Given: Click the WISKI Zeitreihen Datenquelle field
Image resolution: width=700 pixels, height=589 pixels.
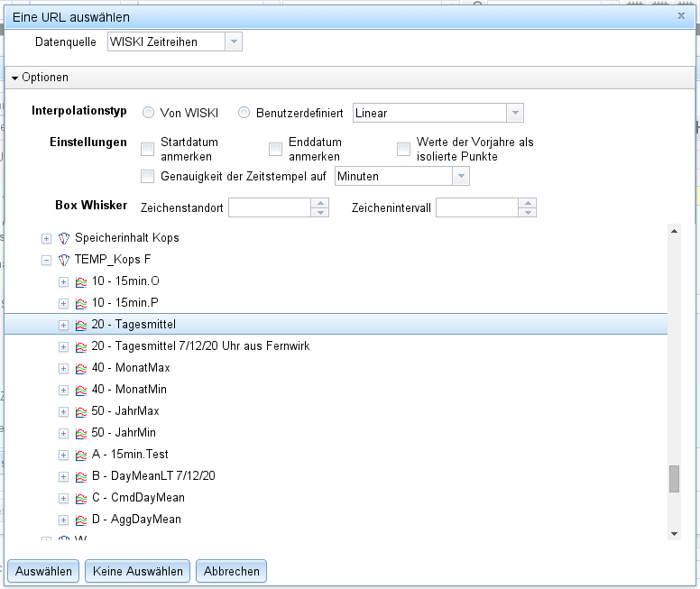Looking at the screenshot, I should point(166,42).
